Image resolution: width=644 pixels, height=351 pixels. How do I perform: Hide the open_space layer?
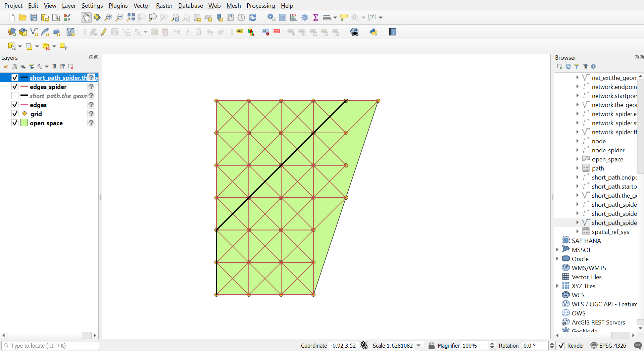[15, 123]
